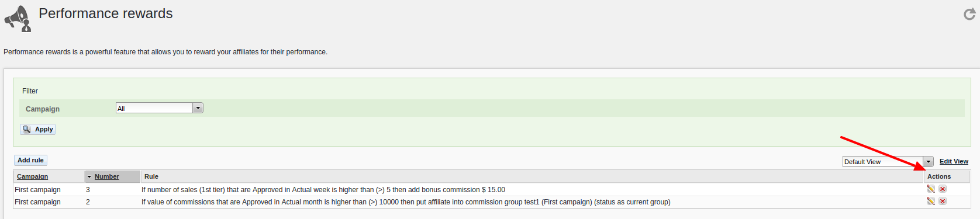Expand the Default View dropdown arrow
The height and width of the screenshot is (219, 980).
[x=929, y=162]
